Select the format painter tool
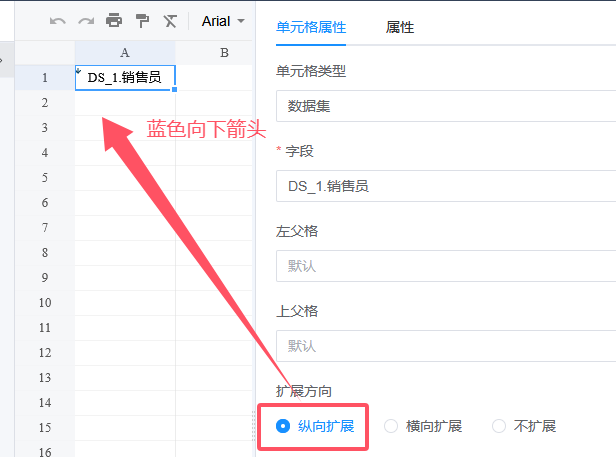Image resolution: width=616 pixels, height=457 pixels. (x=142, y=21)
